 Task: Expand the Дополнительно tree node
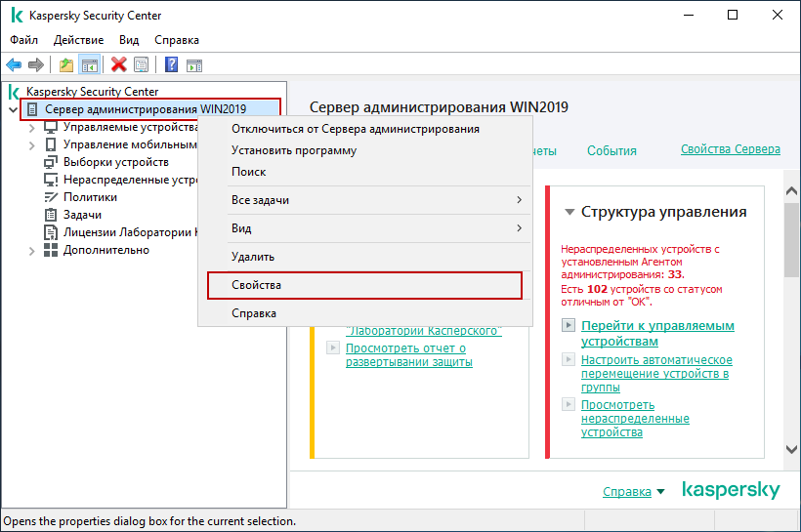(31, 251)
